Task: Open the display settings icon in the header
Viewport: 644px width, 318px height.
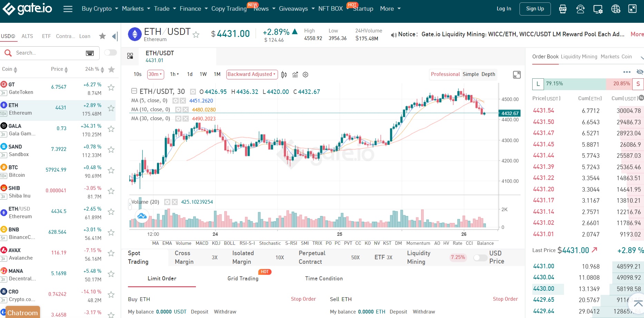Action: pyautogui.click(x=598, y=9)
